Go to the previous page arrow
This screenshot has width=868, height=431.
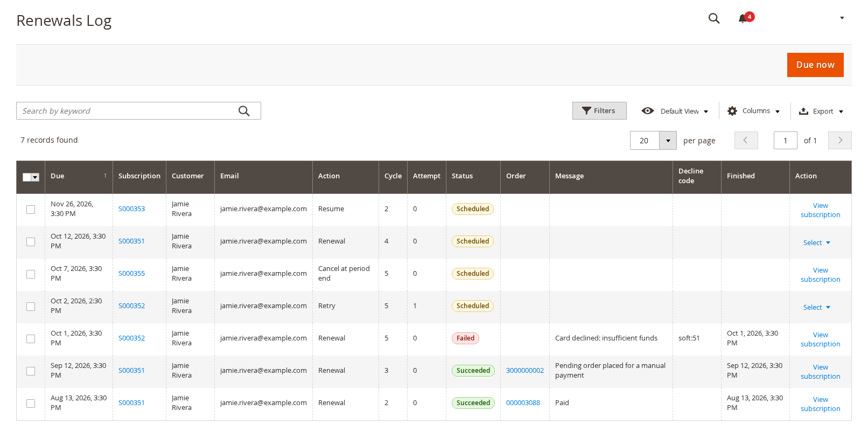[746, 141]
